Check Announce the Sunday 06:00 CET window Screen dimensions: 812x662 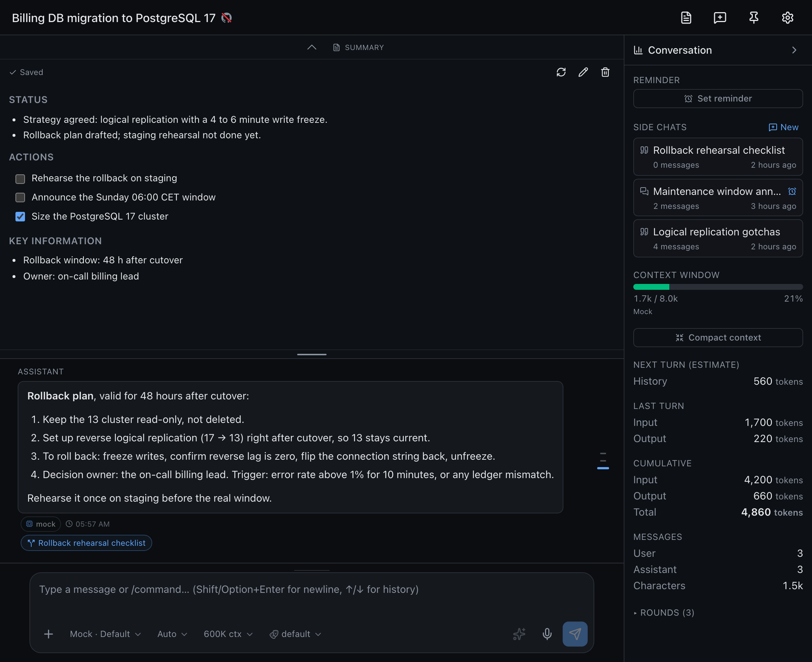tap(20, 197)
